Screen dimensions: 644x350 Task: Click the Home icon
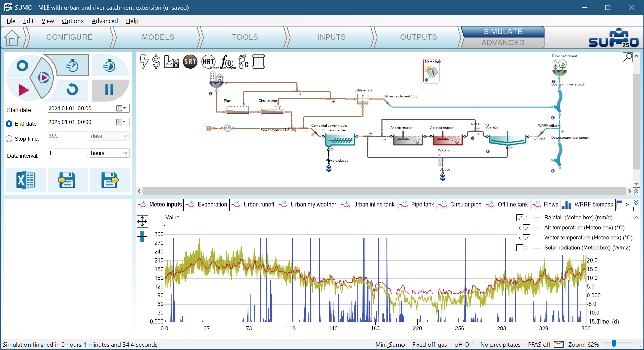tap(12, 37)
